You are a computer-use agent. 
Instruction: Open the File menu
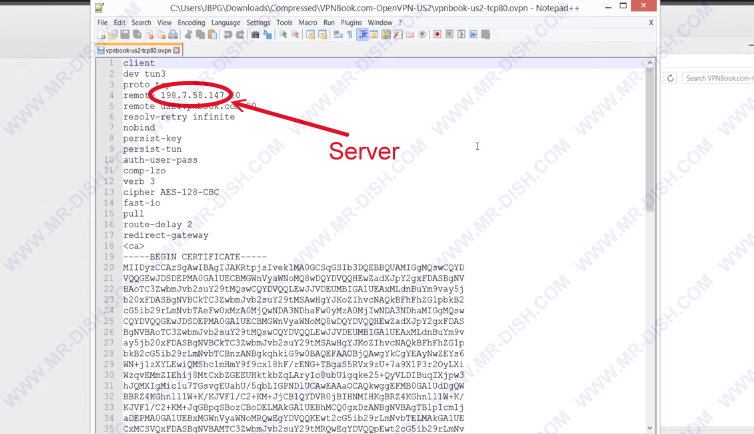coord(102,23)
